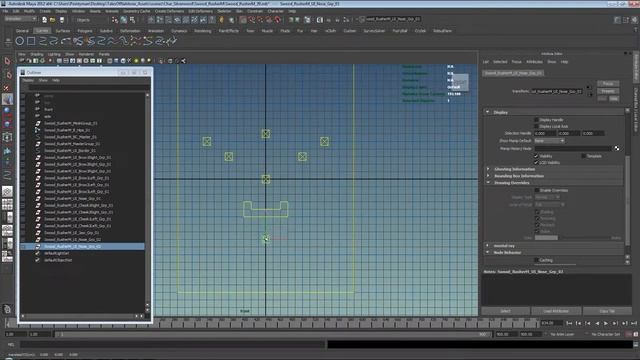This screenshot has height=360, width=640.
Task: Pick the Select tool in the toolbox
Action: [7, 61]
